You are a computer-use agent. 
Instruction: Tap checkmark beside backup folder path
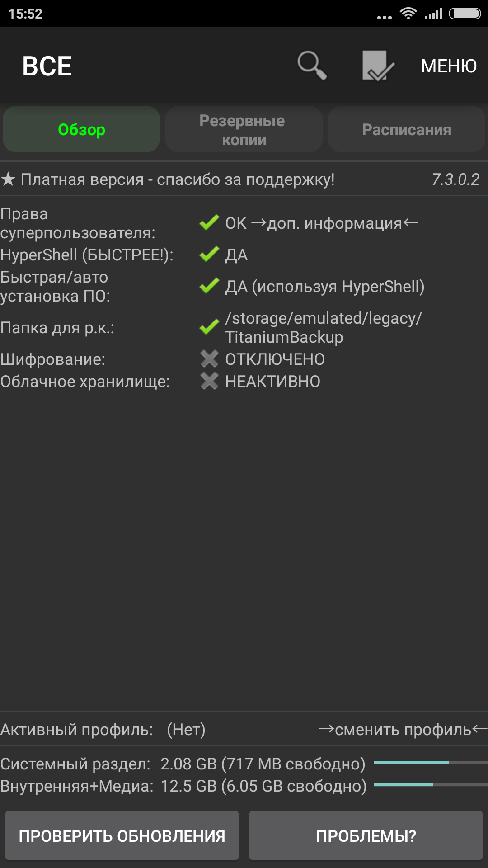pyautogui.click(x=209, y=327)
